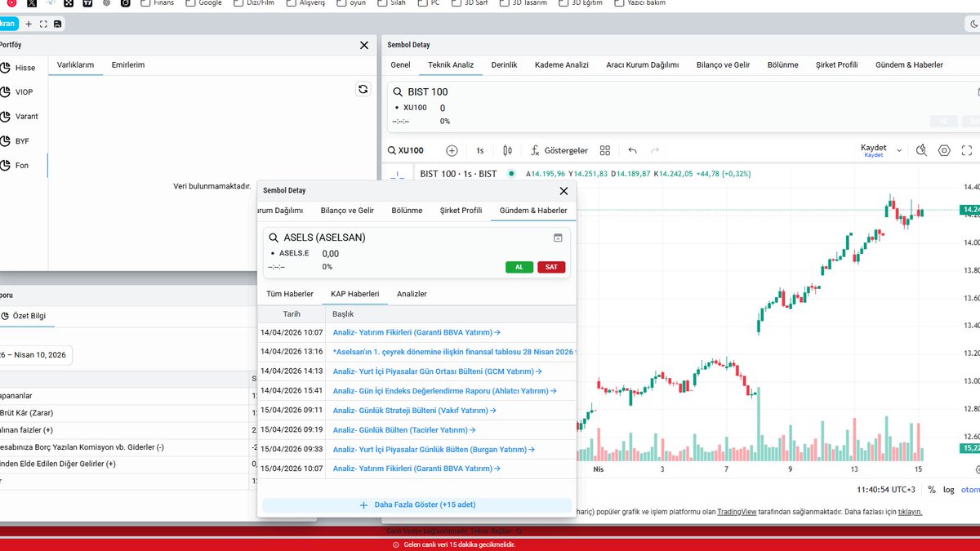This screenshot has width=980, height=551.
Task: Click Daha Fazla Göster (+15 adet)
Action: coord(416,505)
